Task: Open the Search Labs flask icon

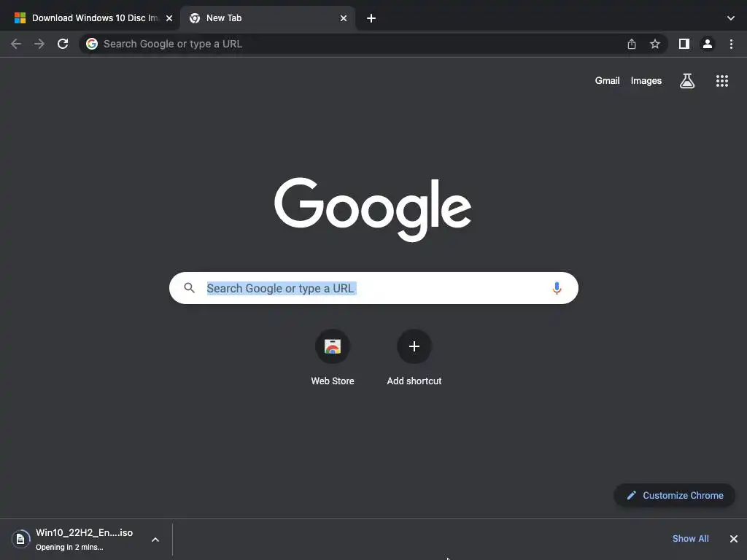Action: pos(687,81)
